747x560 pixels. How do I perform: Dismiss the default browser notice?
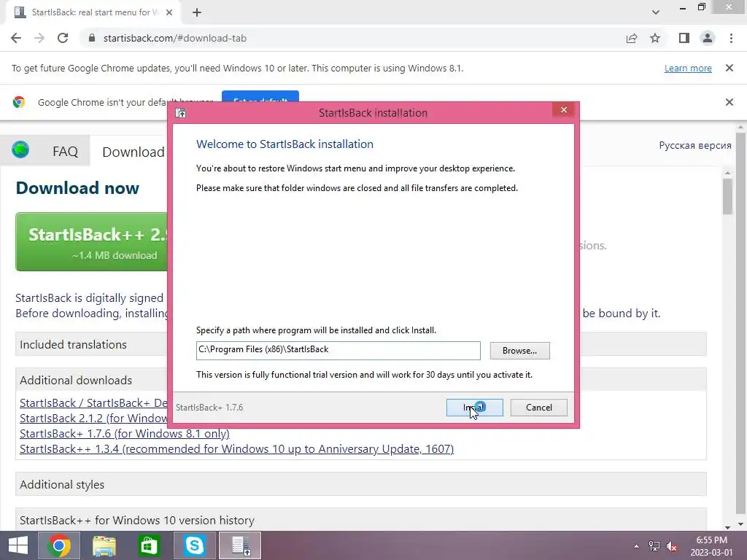[x=729, y=102]
